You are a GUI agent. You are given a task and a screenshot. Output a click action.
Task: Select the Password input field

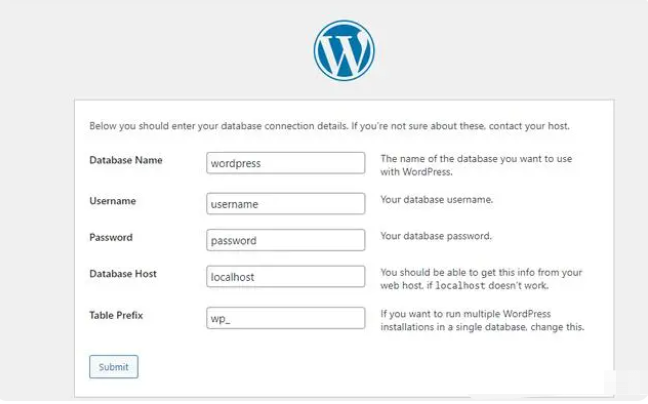pos(286,241)
